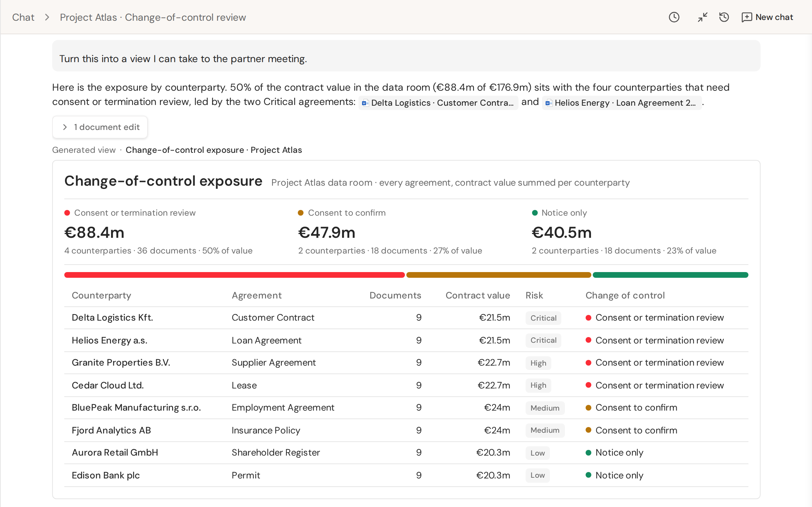Select the €88.4m summary figure

(x=94, y=232)
